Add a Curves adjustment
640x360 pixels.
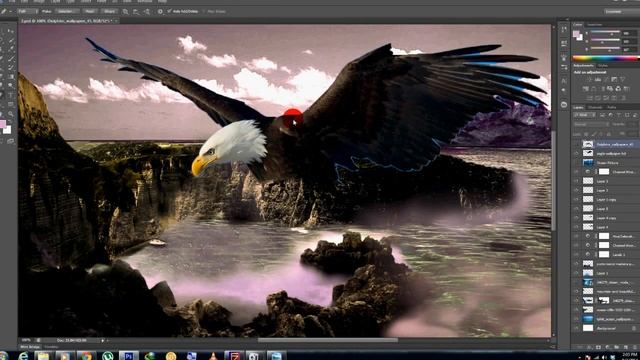click(x=606, y=80)
